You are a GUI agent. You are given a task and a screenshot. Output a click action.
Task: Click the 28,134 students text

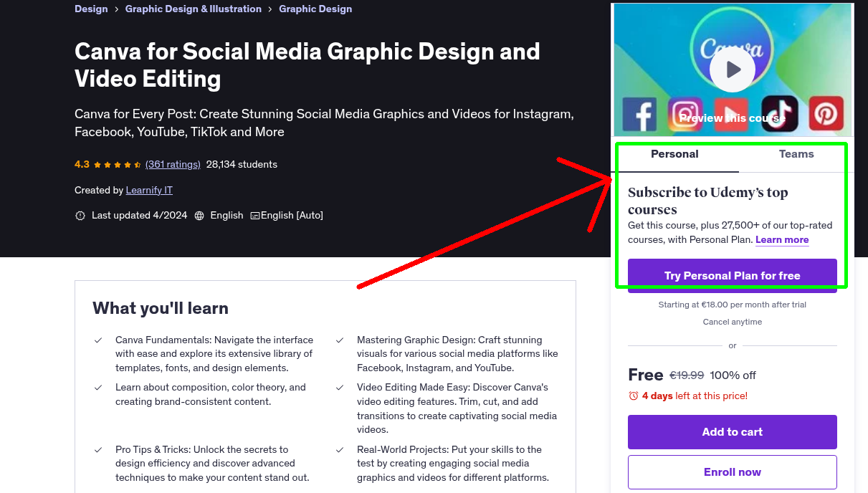pyautogui.click(x=242, y=164)
